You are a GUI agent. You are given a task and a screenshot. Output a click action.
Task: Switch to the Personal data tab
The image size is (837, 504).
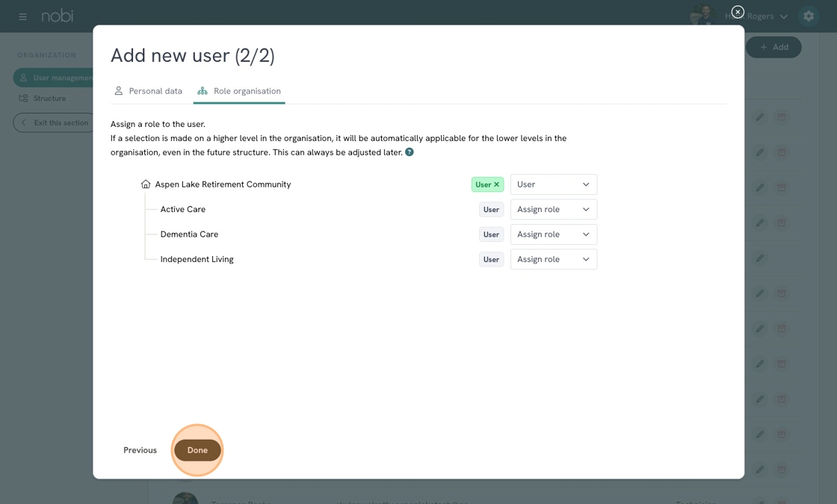click(x=148, y=91)
